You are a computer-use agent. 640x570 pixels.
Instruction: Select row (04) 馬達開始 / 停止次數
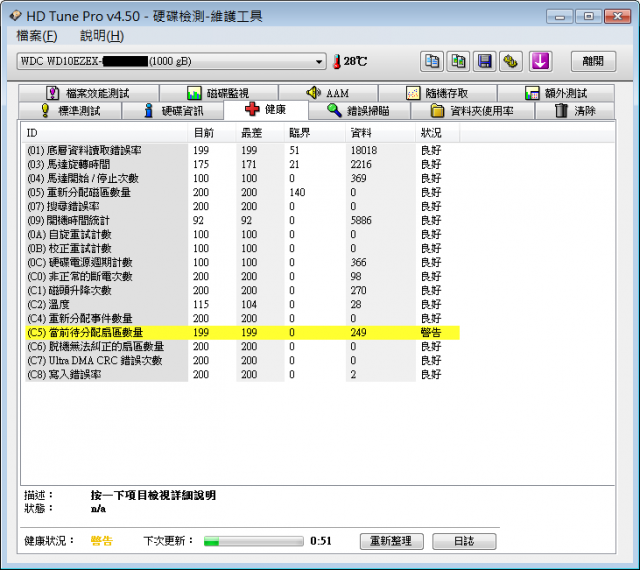click(x=242, y=178)
